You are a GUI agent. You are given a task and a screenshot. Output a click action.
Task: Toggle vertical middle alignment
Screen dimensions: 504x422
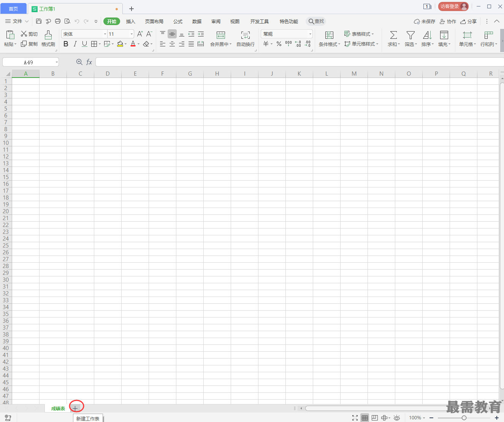click(x=172, y=34)
